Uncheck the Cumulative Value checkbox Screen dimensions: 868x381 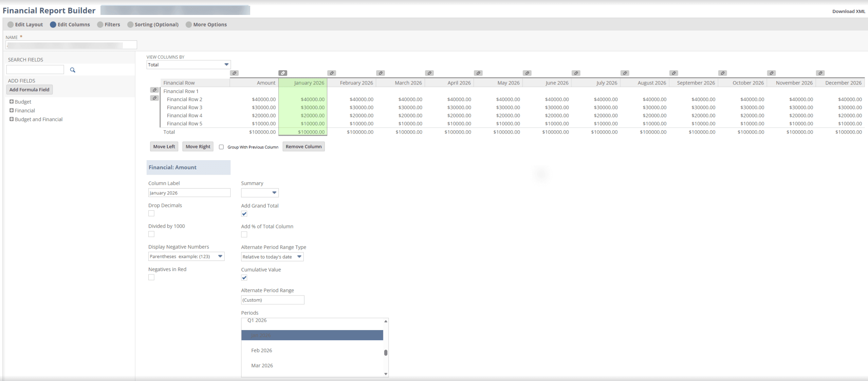coord(244,278)
